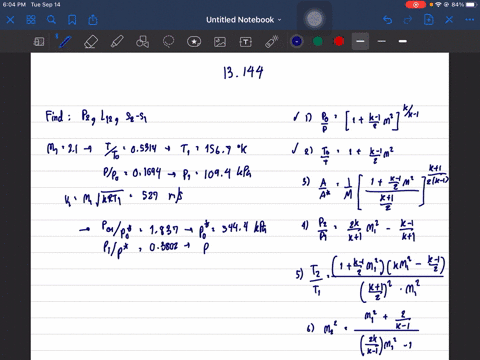Select the Lasso selection tool
Image resolution: width=480 pixels, height=360 pixels.
[168, 42]
